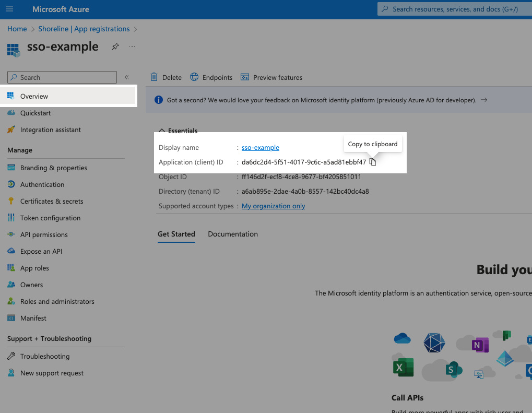532x413 pixels.
Task: Click the OneNote icon in Call APIs graphic
Action: [480, 345]
